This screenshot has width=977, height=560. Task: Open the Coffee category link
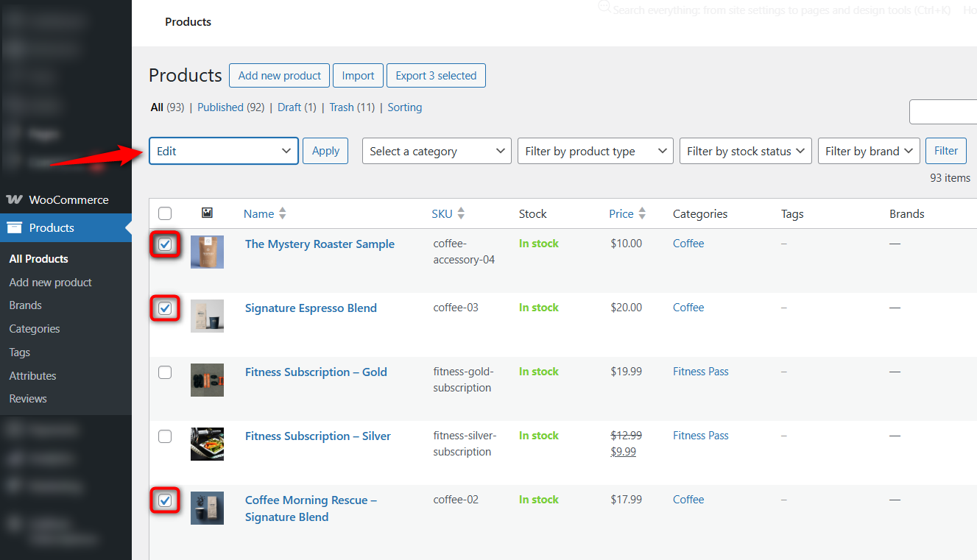[688, 243]
